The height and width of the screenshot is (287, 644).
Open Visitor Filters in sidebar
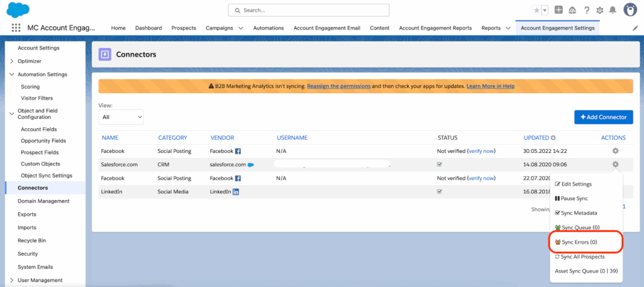pos(37,98)
